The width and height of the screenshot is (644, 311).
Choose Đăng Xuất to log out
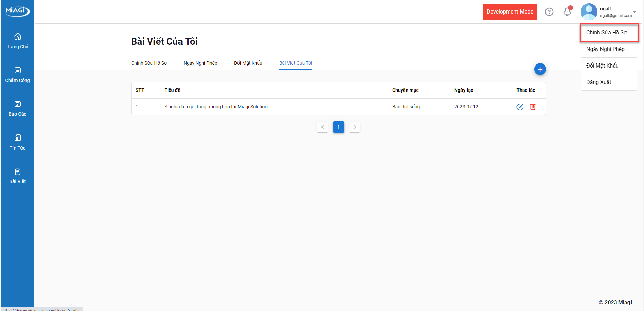[599, 82]
